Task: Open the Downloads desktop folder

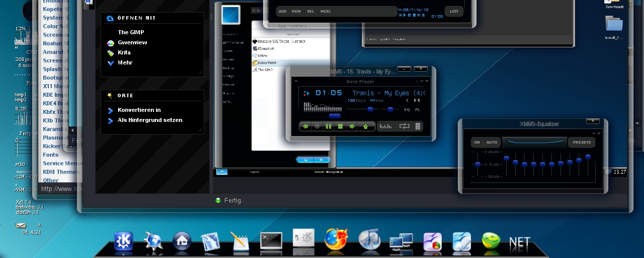Action: tap(614, 4)
